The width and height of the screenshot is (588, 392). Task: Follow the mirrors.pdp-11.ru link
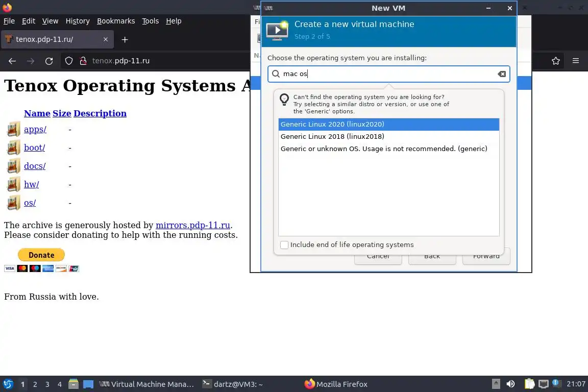tap(193, 225)
